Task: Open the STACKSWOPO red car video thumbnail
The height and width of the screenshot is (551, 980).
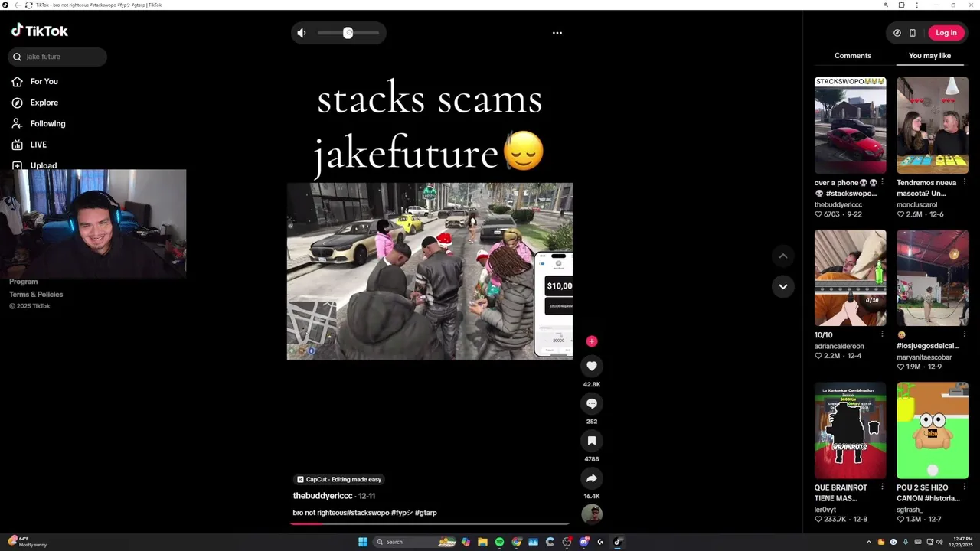Action: point(850,125)
